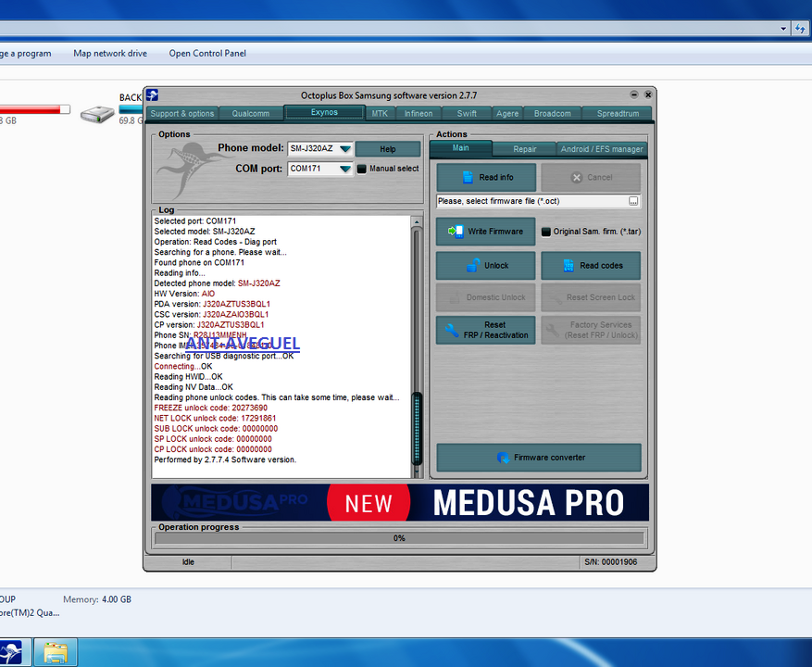
Task: Click the Reset FRP wrench icon
Action: click(452, 330)
